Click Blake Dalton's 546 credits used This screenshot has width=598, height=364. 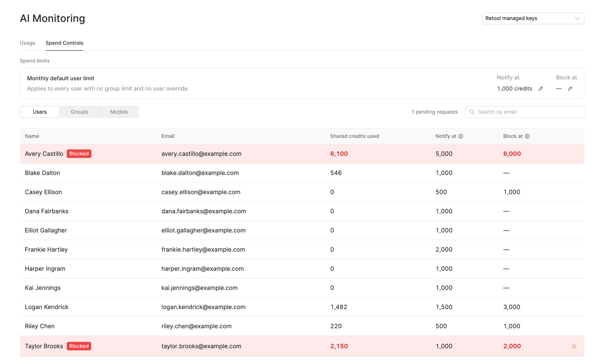tap(336, 173)
